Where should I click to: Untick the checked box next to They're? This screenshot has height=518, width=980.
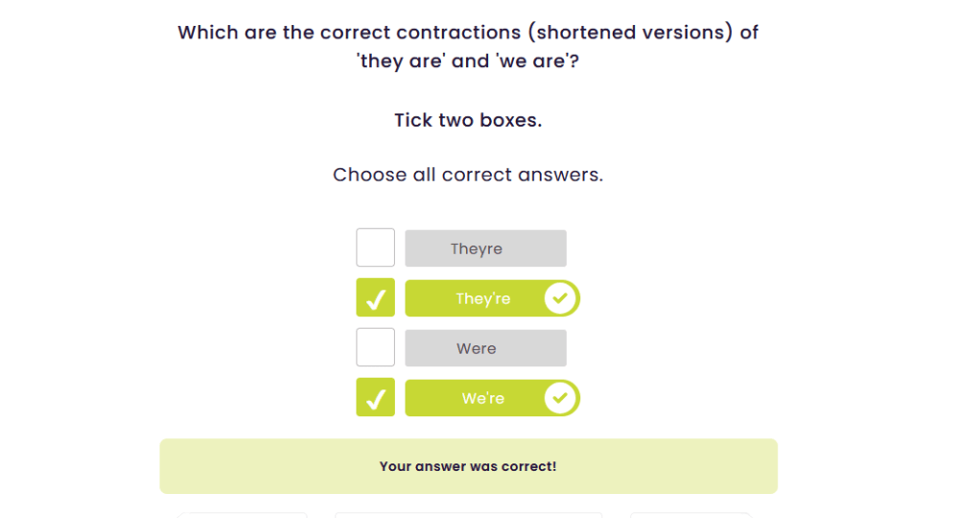point(375,298)
